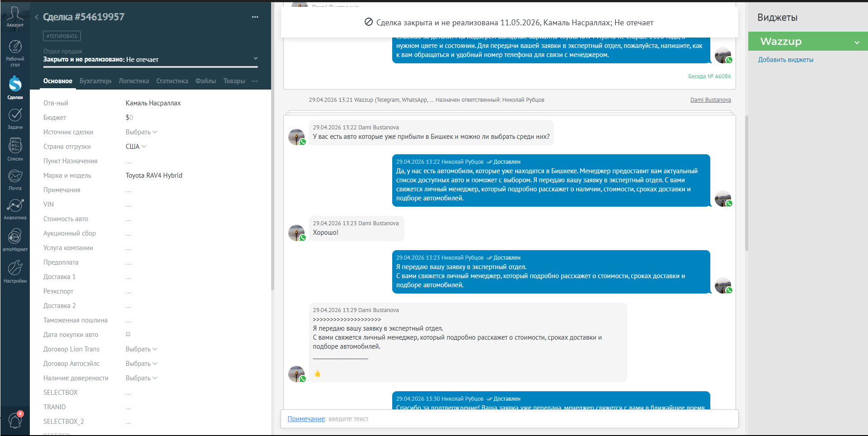Click the empty Аукционный сбор field value
This screenshot has height=436, width=868.
click(128, 234)
